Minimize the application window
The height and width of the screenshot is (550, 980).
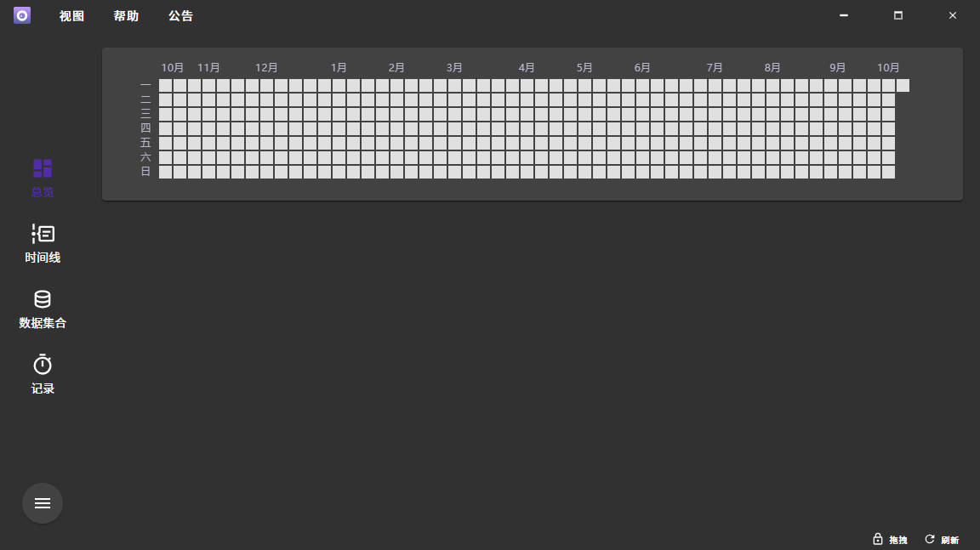tap(843, 15)
